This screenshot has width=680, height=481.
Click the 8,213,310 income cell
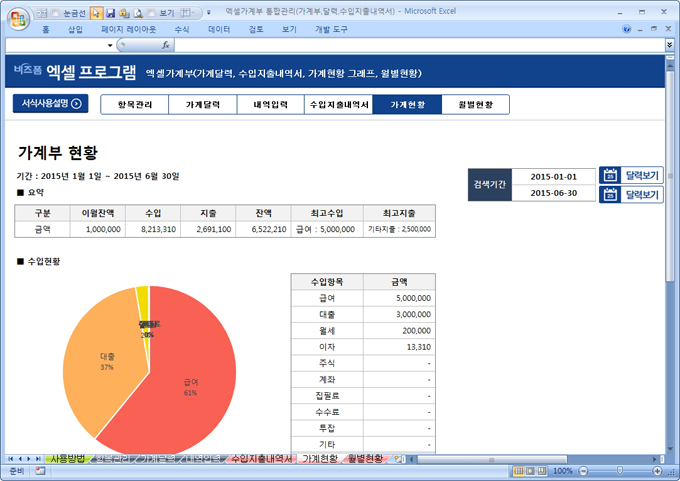[153, 229]
